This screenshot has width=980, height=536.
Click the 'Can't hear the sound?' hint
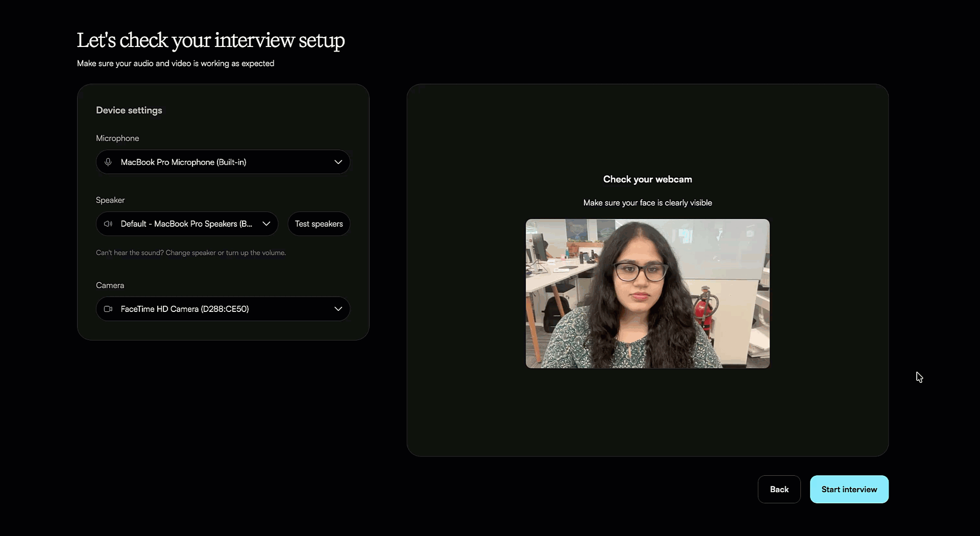(191, 253)
